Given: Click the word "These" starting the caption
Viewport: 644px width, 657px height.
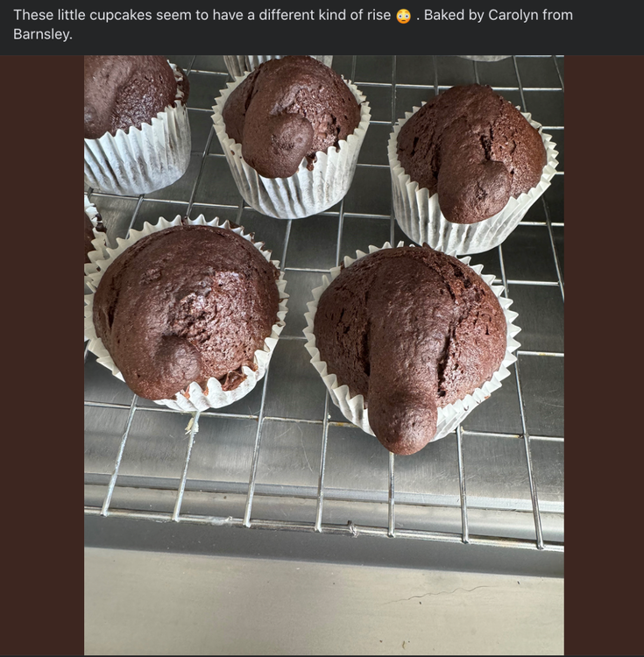Looking at the screenshot, I should click(32, 16).
